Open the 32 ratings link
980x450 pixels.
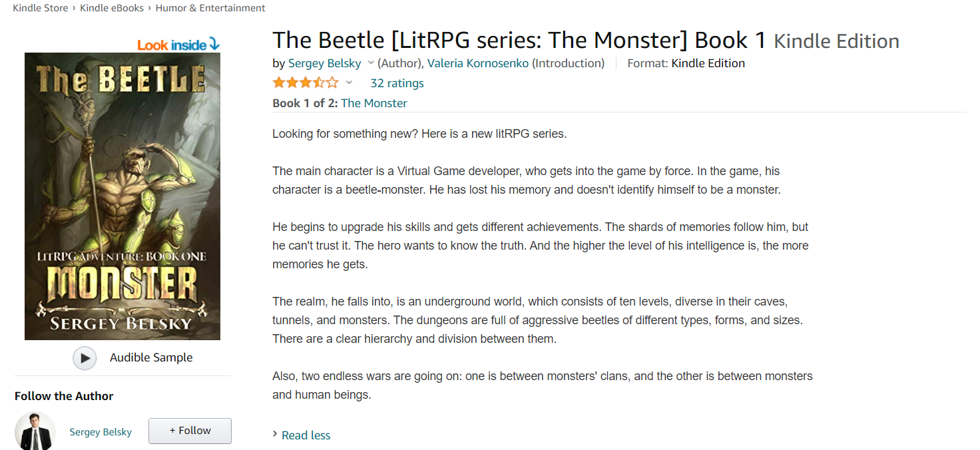pyautogui.click(x=397, y=83)
